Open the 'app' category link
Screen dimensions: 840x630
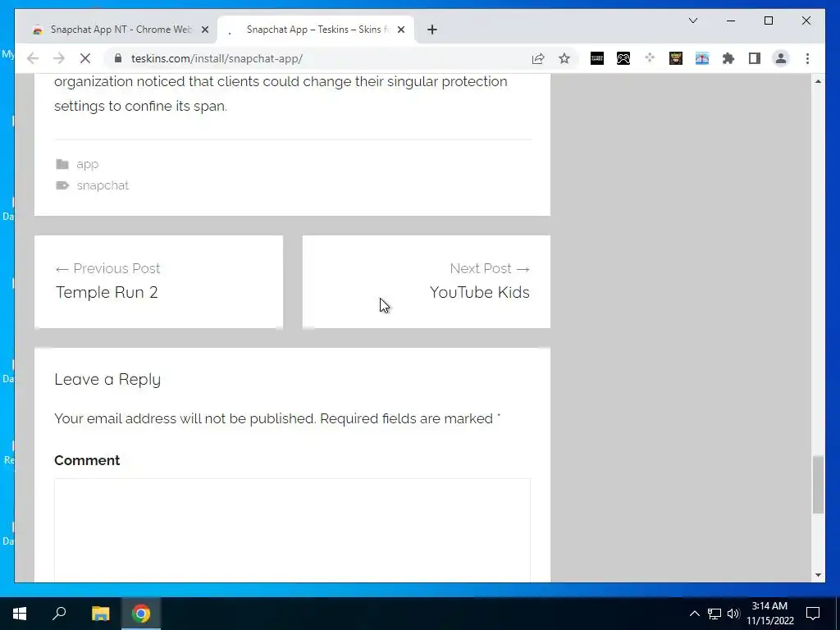click(x=87, y=164)
